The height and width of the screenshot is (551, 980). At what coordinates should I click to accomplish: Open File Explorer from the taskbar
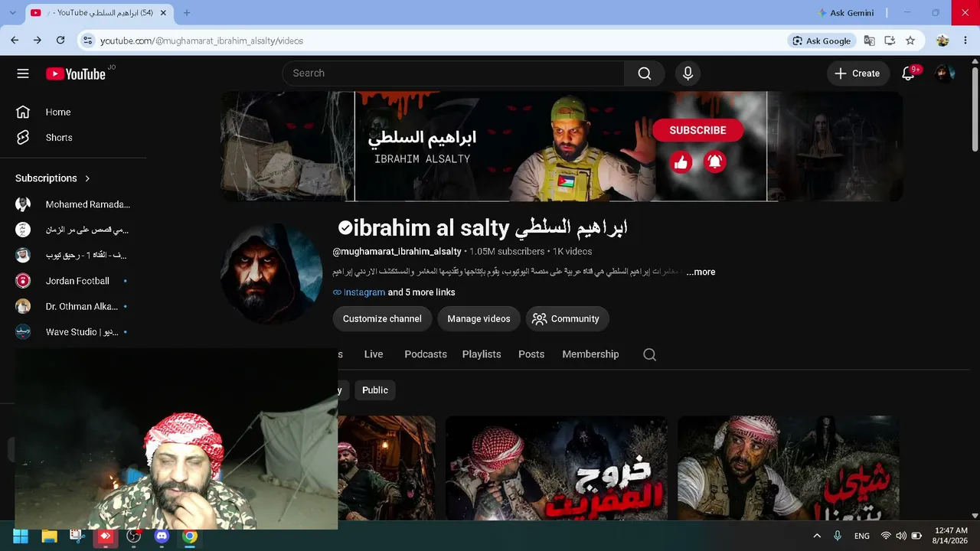pos(49,536)
